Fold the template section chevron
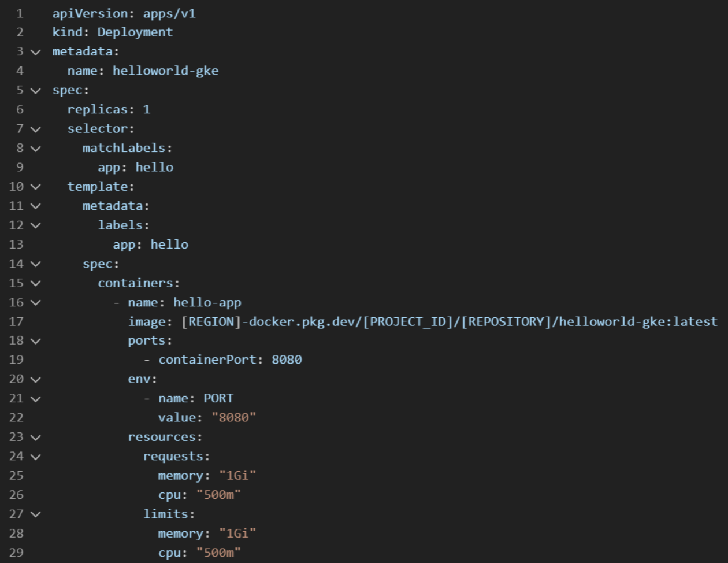 (x=36, y=187)
